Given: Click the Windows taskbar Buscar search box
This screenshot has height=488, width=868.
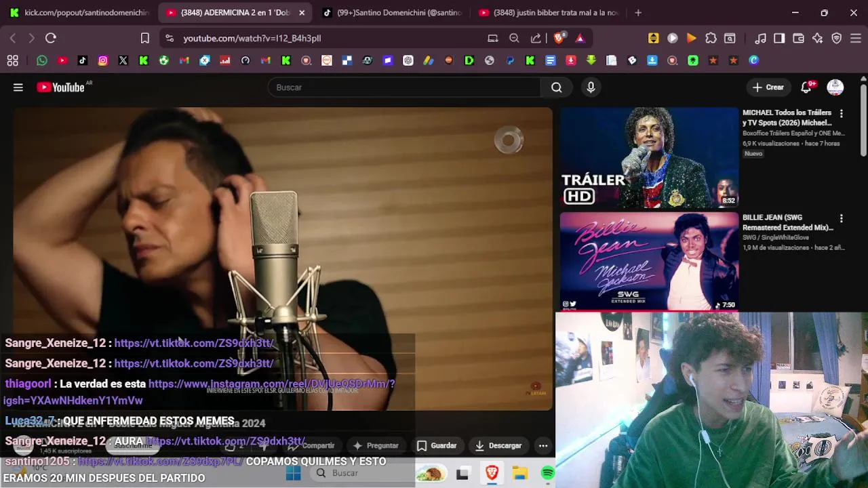Looking at the screenshot, I should click(x=361, y=473).
